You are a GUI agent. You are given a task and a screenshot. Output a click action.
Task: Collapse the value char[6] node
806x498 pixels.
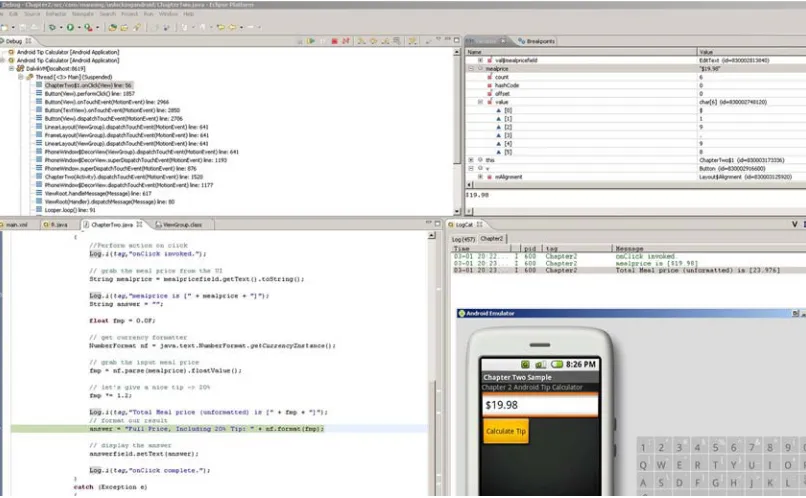coord(480,102)
